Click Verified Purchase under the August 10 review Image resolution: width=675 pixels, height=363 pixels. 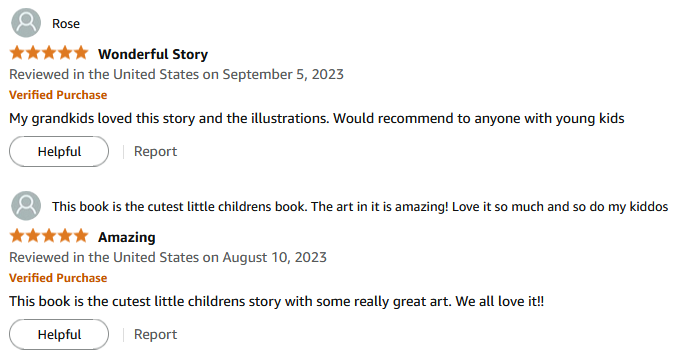click(x=58, y=278)
